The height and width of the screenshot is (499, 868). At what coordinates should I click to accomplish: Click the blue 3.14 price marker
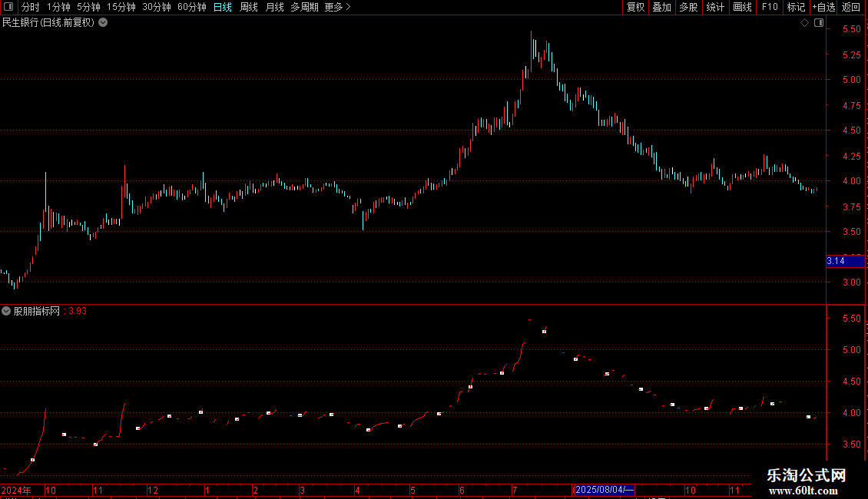(845, 261)
